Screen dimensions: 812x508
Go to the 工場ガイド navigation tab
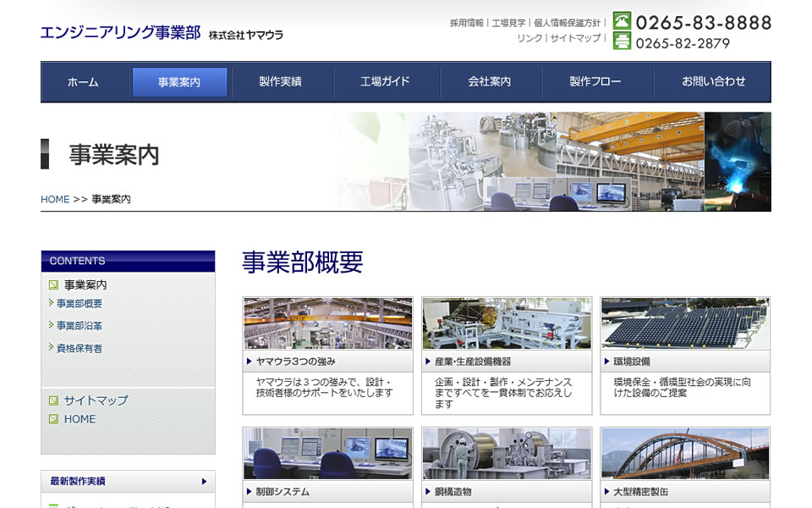(386, 82)
